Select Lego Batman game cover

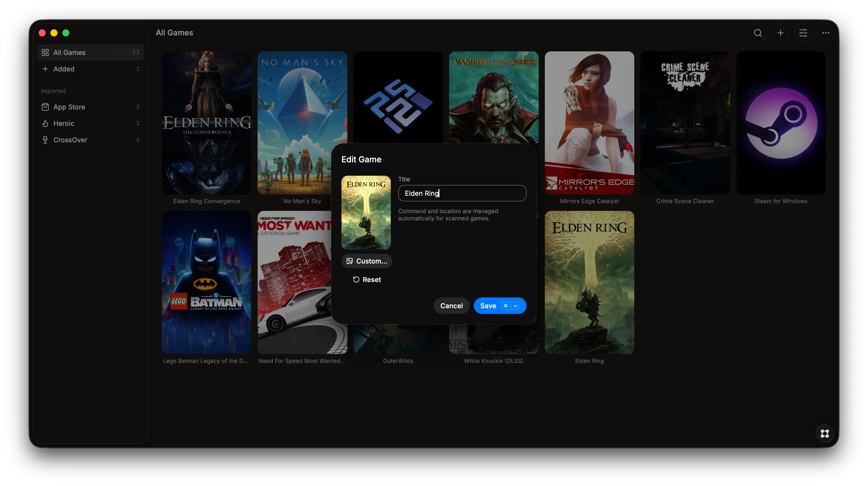206,282
